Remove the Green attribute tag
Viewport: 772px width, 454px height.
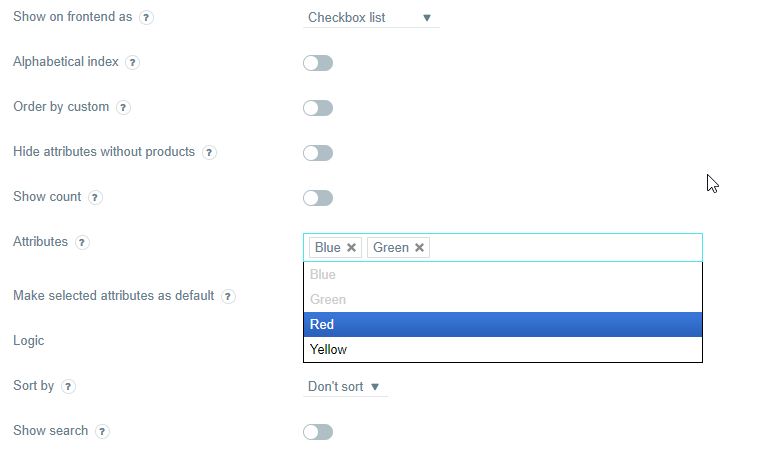click(x=419, y=248)
